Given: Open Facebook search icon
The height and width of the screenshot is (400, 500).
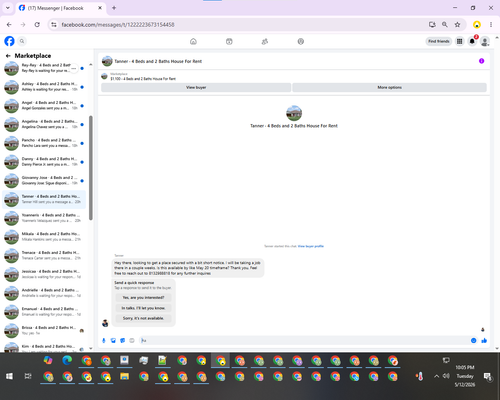Looking at the screenshot, I should coord(22,41).
